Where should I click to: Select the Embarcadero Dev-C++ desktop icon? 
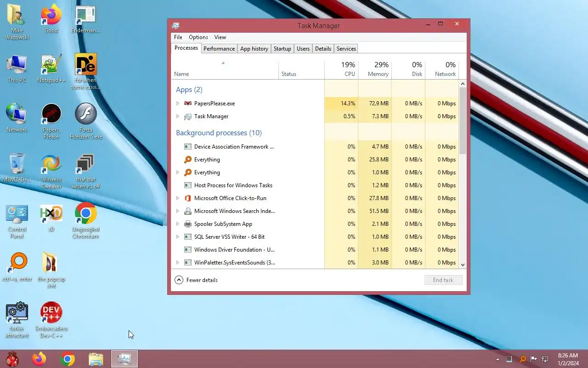coord(51,320)
